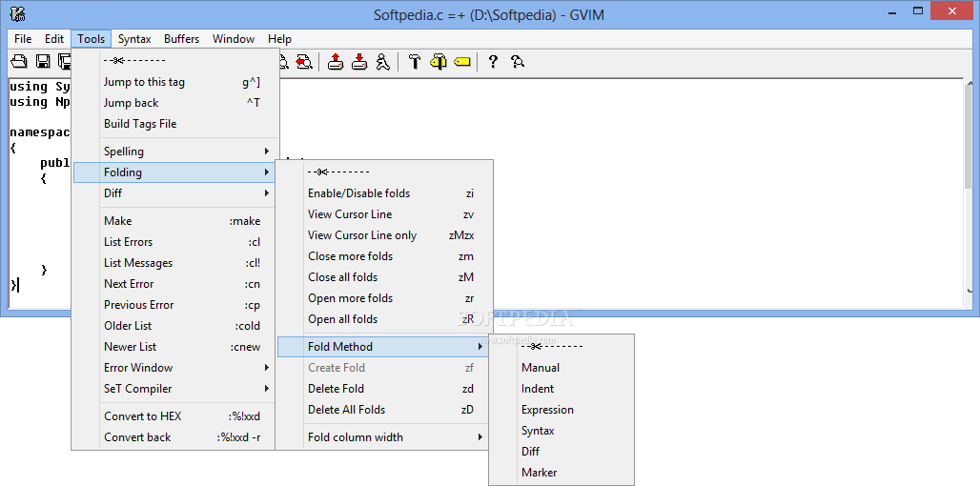Click the Jump to Tag yellow tag icon
The height and width of the screenshot is (486, 980).
[461, 61]
